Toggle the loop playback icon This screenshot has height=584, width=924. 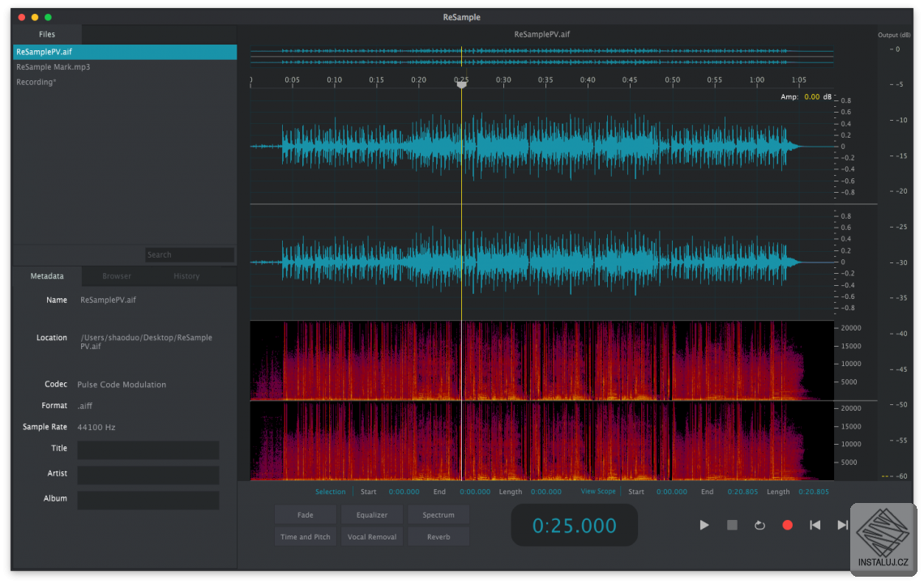(x=759, y=525)
